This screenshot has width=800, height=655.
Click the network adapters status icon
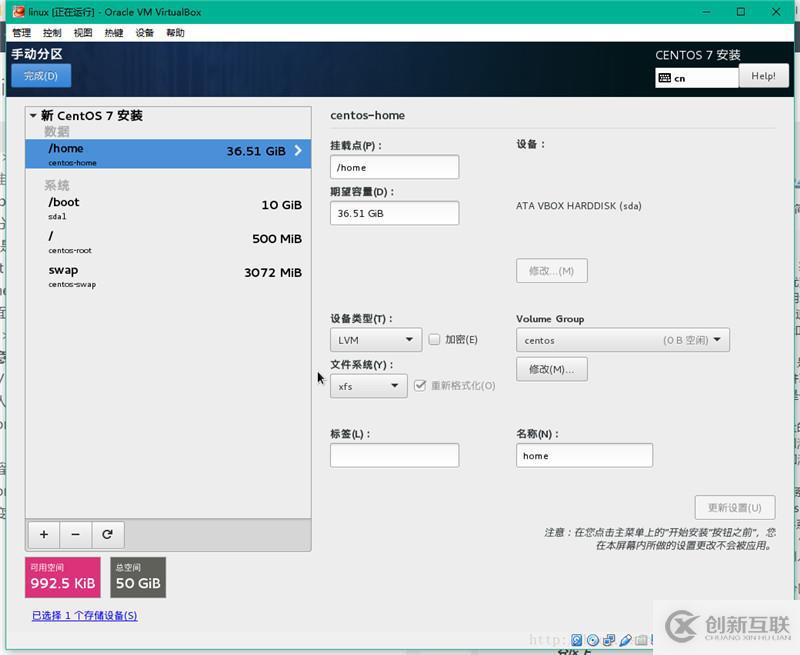[x=609, y=640]
